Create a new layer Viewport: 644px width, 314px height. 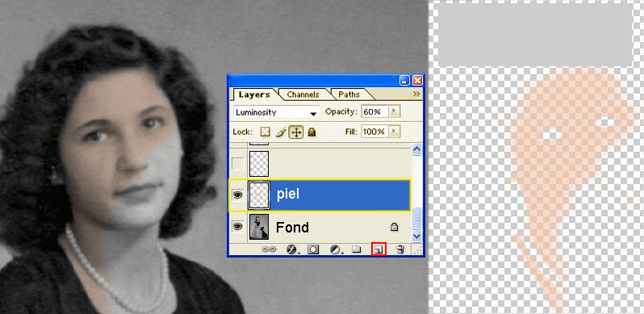pyautogui.click(x=378, y=249)
